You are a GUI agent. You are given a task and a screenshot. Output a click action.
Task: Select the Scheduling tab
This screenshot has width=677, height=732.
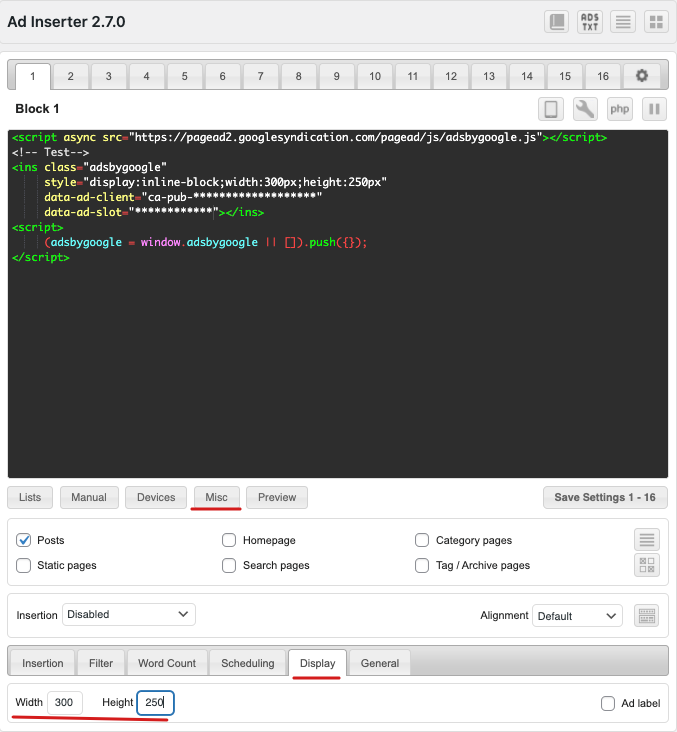pyautogui.click(x=248, y=663)
